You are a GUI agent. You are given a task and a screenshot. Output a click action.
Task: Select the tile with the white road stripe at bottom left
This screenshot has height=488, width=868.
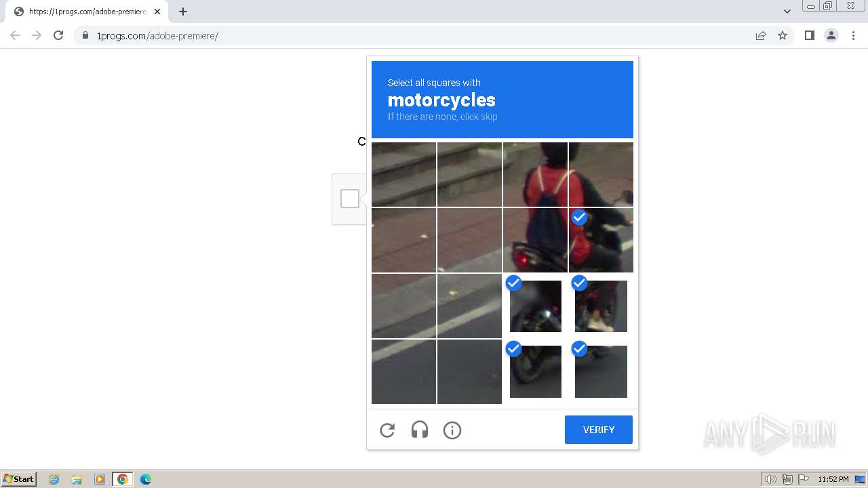[403, 371]
